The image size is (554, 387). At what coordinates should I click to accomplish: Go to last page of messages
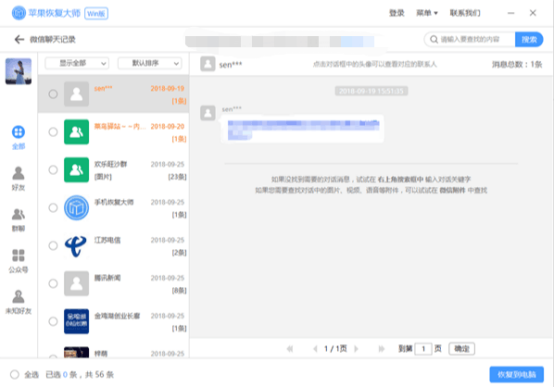point(382,349)
